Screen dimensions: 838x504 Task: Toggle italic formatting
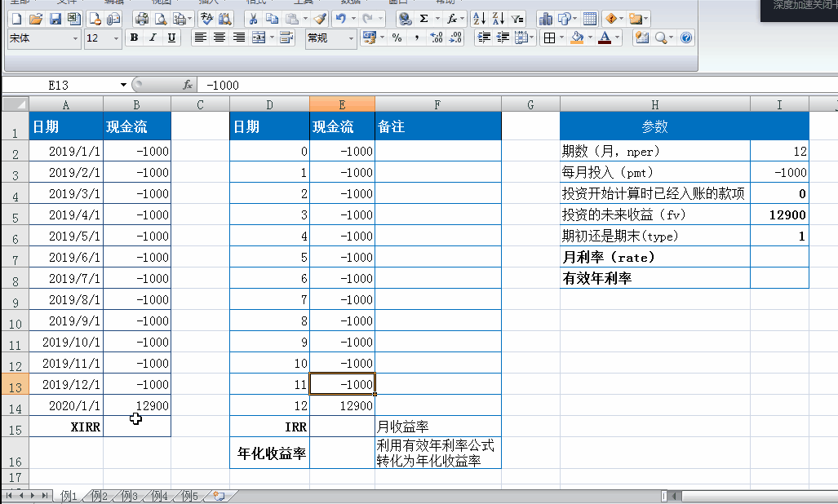(x=153, y=38)
